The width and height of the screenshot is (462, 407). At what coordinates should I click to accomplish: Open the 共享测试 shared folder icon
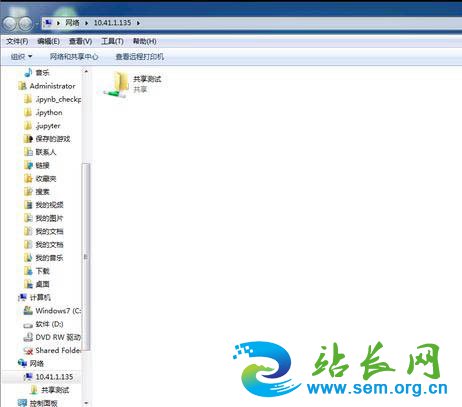(117, 84)
